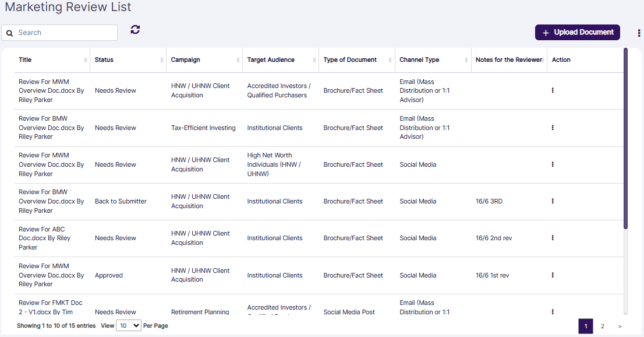Viewport: 644px width, 337px height.
Task: Open action menu for Review For ABC Doc row
Action: [552, 238]
